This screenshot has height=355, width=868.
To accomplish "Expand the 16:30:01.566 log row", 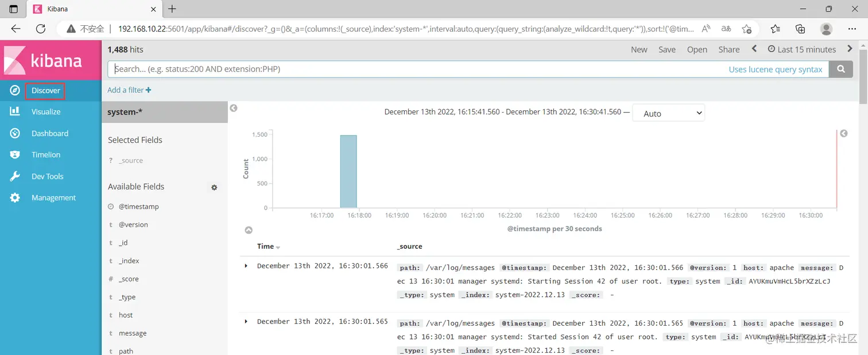I will 246,265.
